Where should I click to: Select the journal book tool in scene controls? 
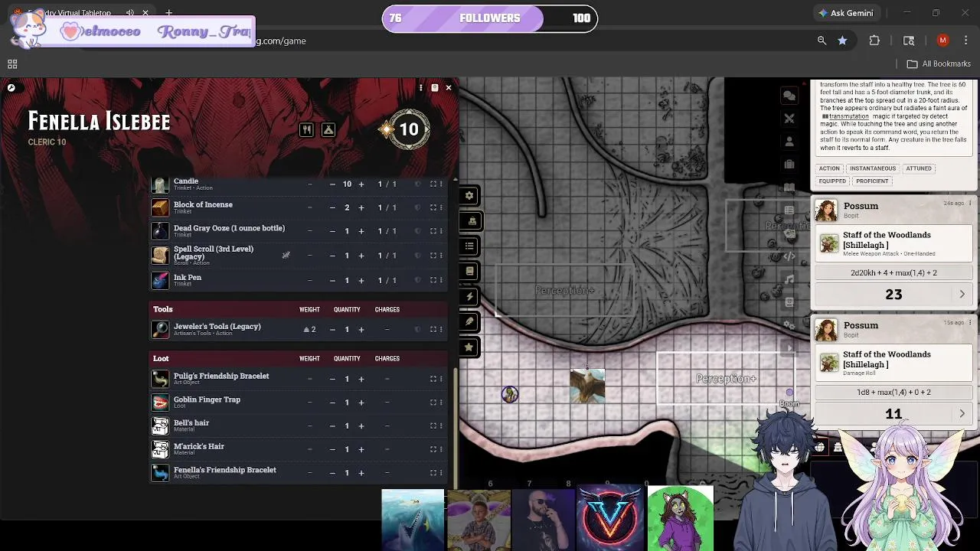[469, 272]
